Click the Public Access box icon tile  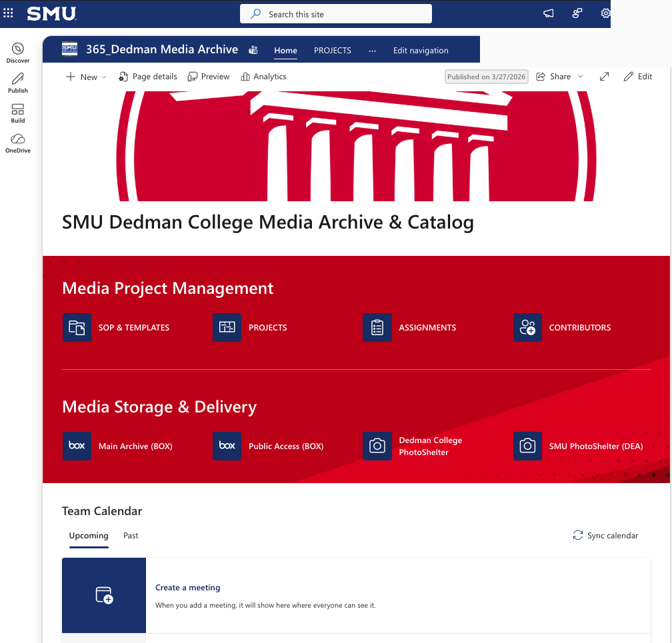tap(227, 446)
